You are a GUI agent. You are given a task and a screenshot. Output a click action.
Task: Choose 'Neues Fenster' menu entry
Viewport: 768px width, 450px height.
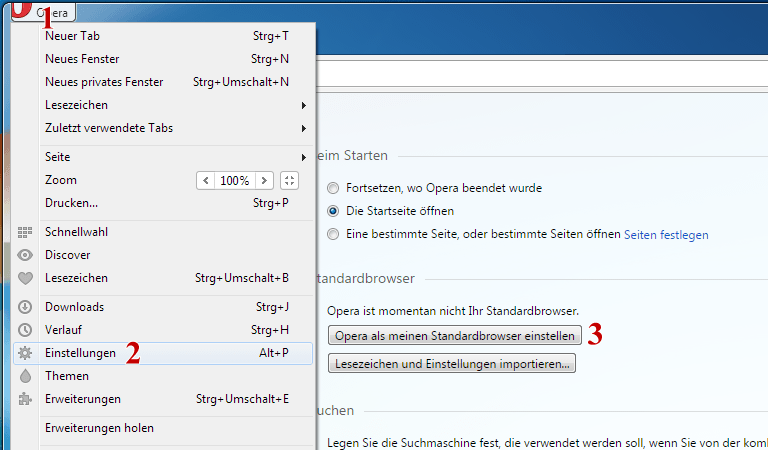163,59
